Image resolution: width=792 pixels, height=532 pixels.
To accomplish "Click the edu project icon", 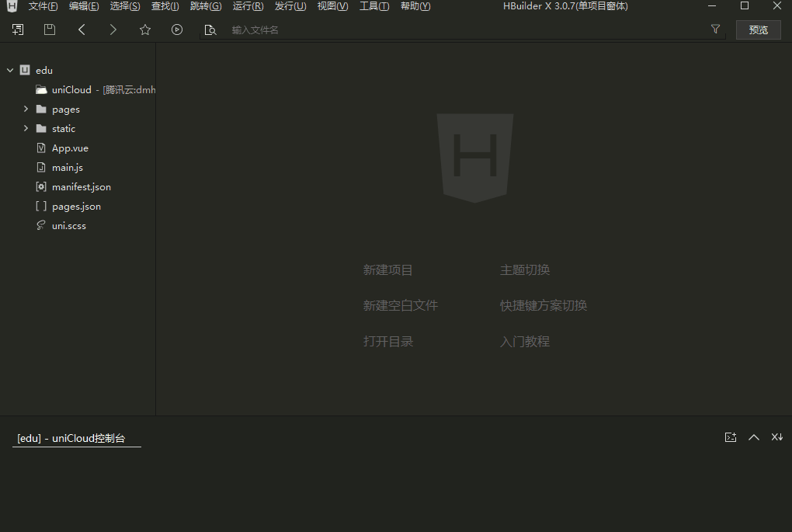I will coord(25,70).
